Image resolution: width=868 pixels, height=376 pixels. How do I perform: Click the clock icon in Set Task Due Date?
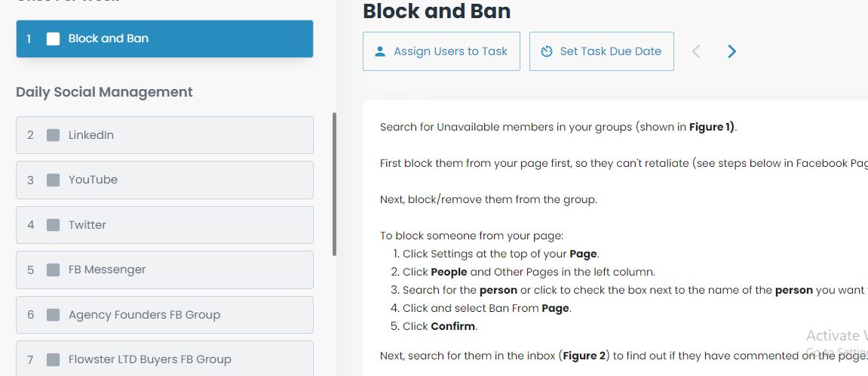(547, 51)
